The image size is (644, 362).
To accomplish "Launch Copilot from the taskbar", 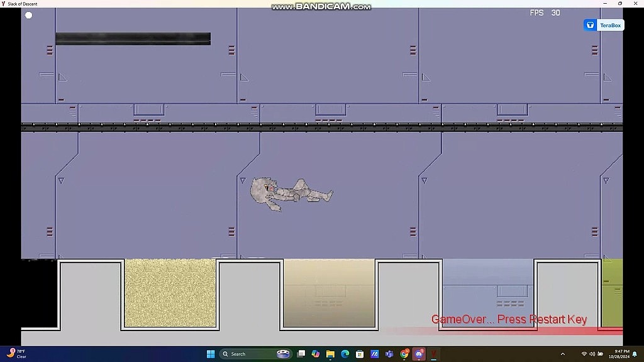I will (316, 354).
